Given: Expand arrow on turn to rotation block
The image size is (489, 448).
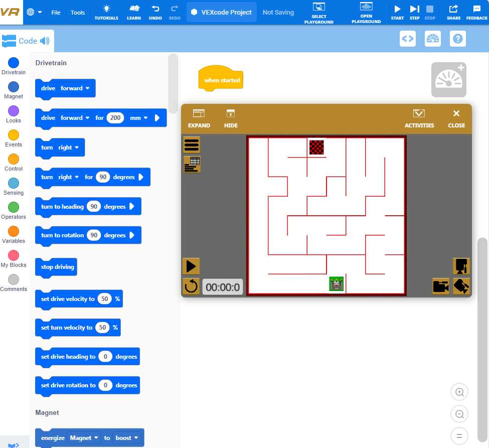Looking at the screenshot, I should click(132, 235).
